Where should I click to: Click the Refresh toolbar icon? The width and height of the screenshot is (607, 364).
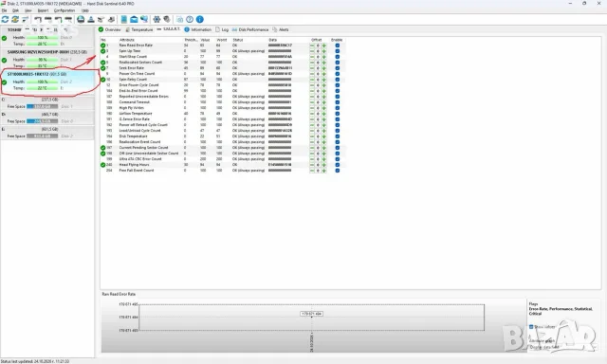[5, 19]
